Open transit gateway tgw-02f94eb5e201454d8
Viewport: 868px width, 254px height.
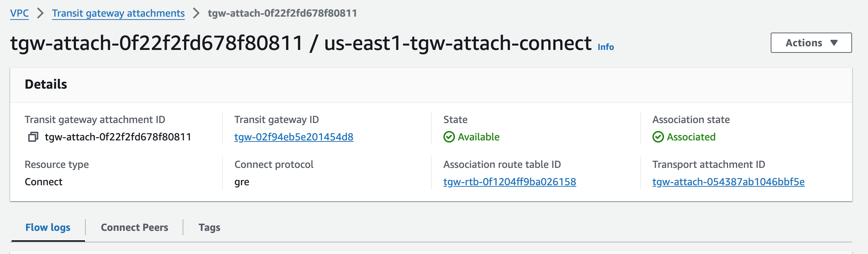coord(294,137)
